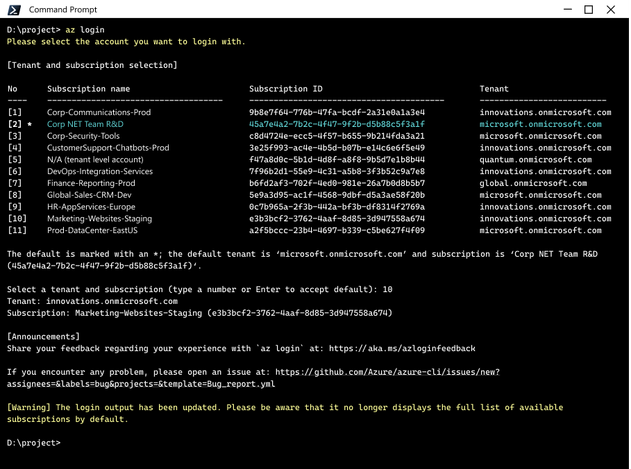This screenshot has width=631, height=469.
Task: Select CustomerSupport-Chatbots-Prod subscription name
Action: click(x=108, y=148)
